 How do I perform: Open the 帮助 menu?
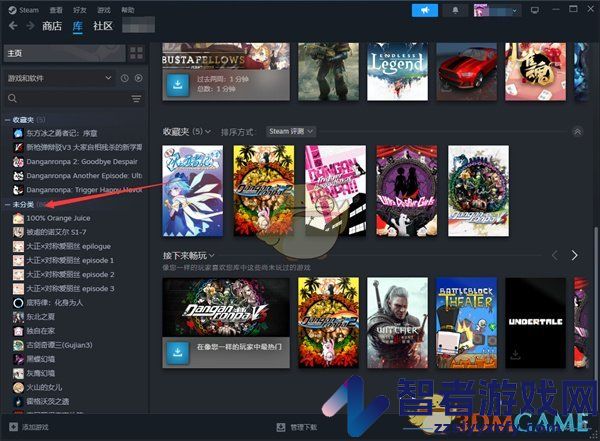coord(127,10)
